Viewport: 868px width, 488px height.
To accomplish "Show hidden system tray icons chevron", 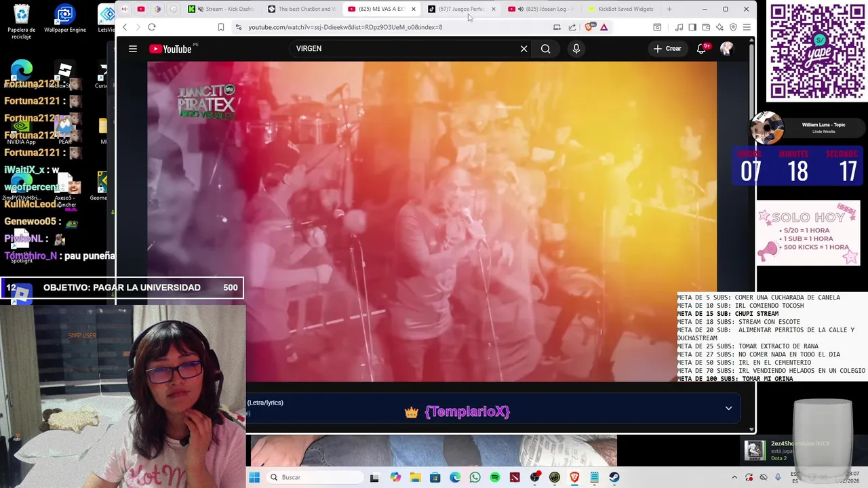I will tap(734, 477).
